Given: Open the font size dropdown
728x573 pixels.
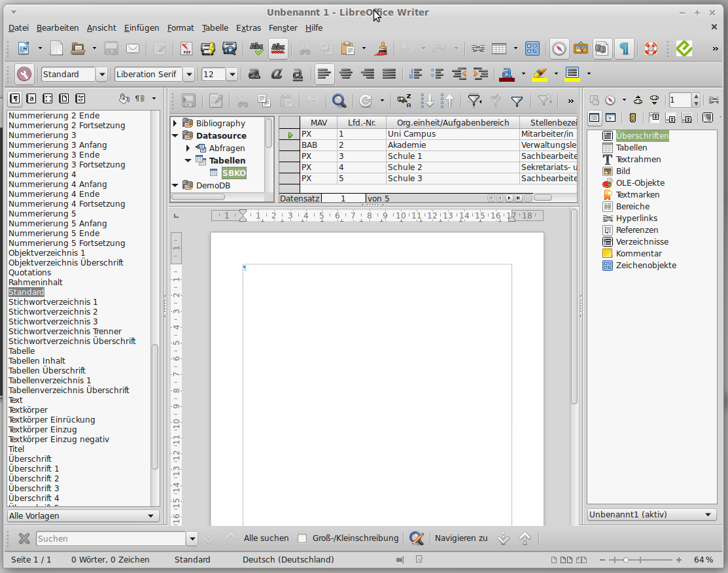Looking at the screenshot, I should pos(232,74).
